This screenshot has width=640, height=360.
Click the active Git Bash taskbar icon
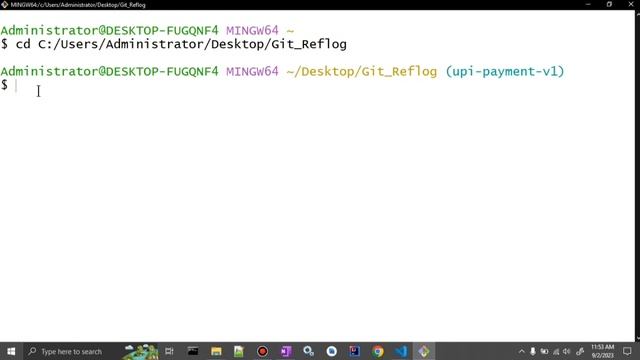(424, 351)
